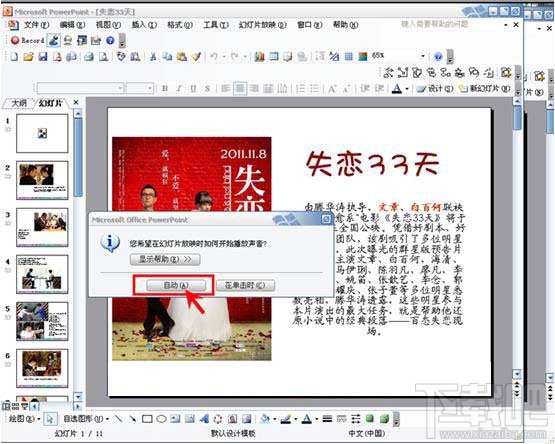Cut selection with scissors icon
The height and width of the screenshot is (444, 555).
coord(153,56)
